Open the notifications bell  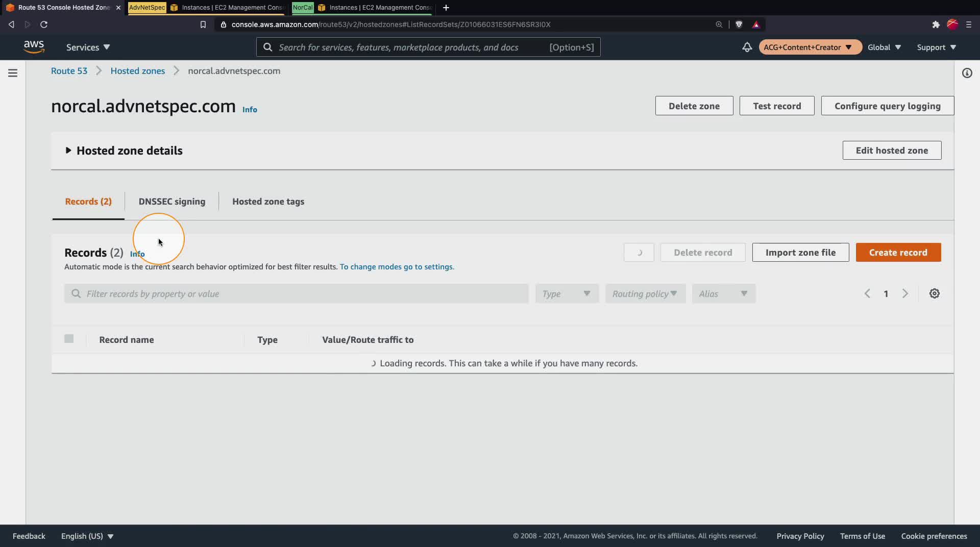pyautogui.click(x=747, y=47)
